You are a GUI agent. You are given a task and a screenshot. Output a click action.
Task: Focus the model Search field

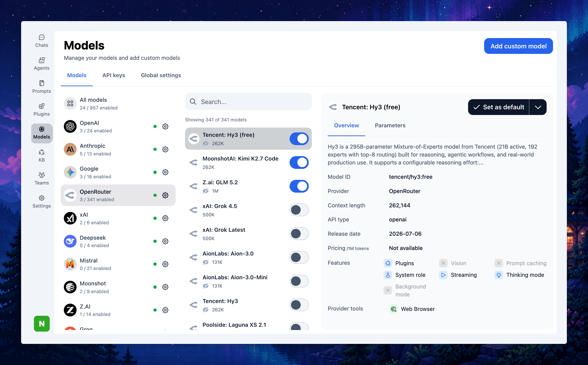248,102
